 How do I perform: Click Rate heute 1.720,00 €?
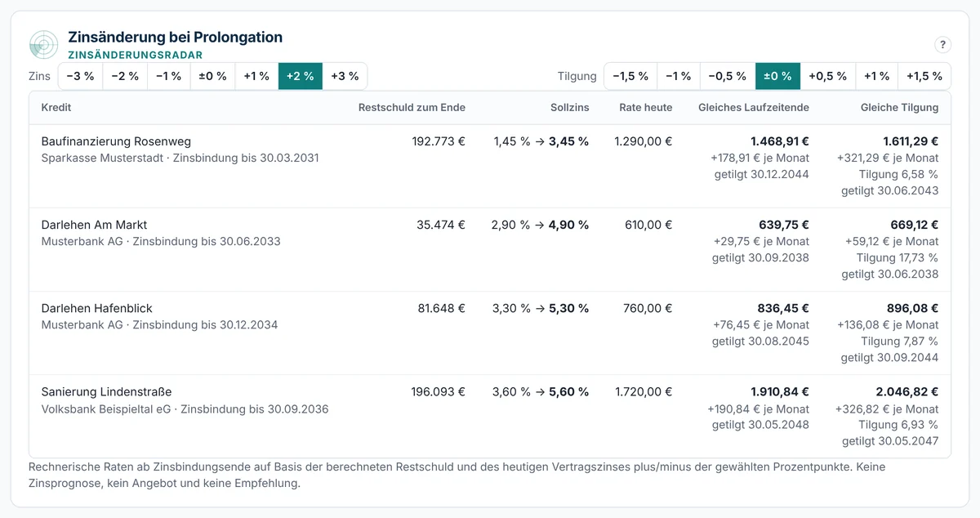[x=644, y=391]
